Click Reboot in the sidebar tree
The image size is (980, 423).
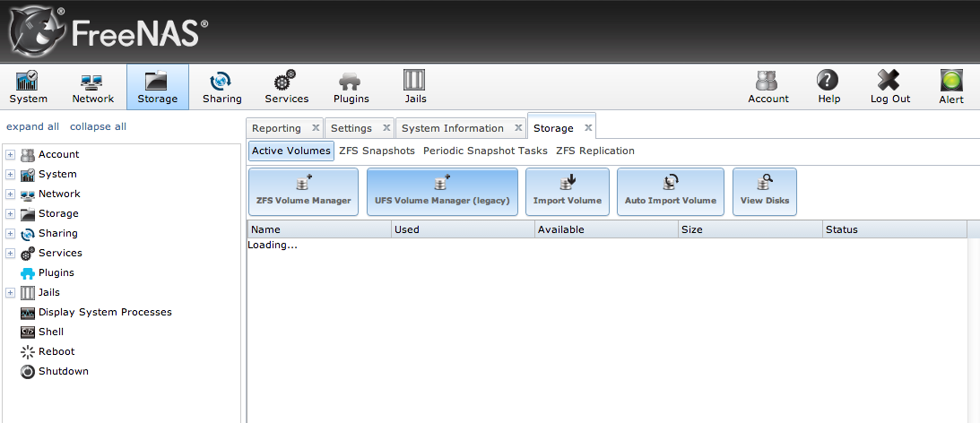point(56,351)
